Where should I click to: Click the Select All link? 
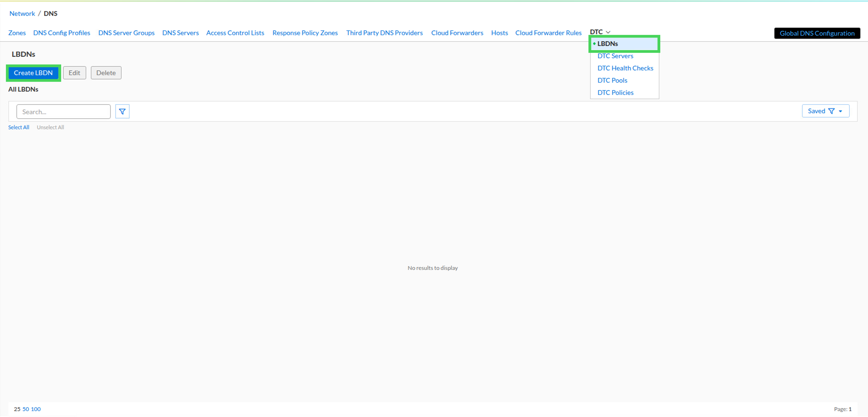pos(19,127)
